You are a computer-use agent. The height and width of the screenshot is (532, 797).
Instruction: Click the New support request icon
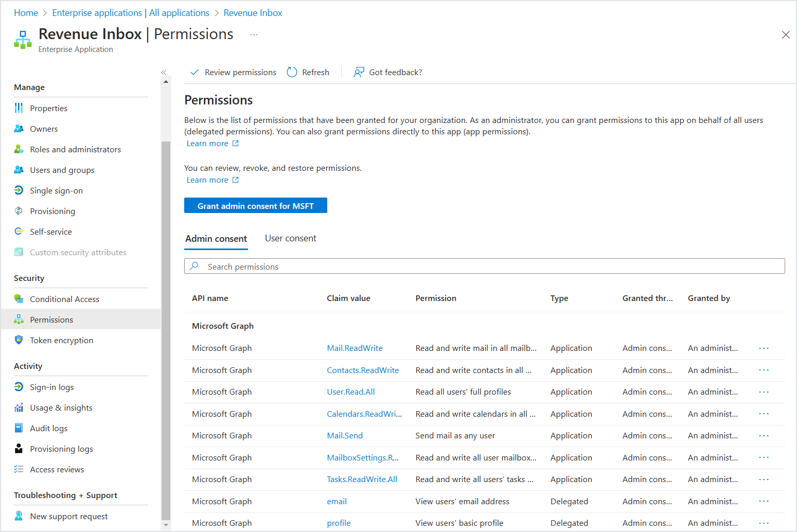point(19,516)
